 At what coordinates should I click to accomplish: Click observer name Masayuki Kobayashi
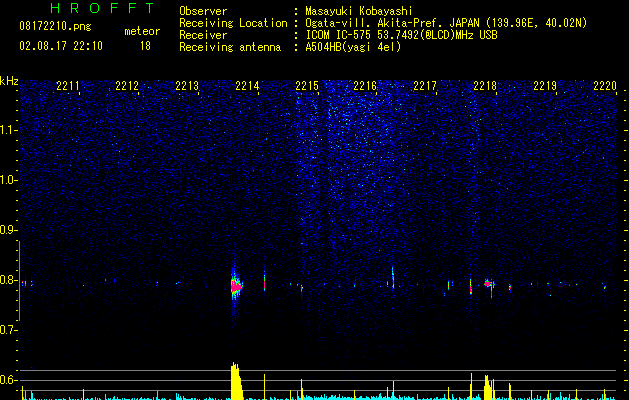click(359, 11)
